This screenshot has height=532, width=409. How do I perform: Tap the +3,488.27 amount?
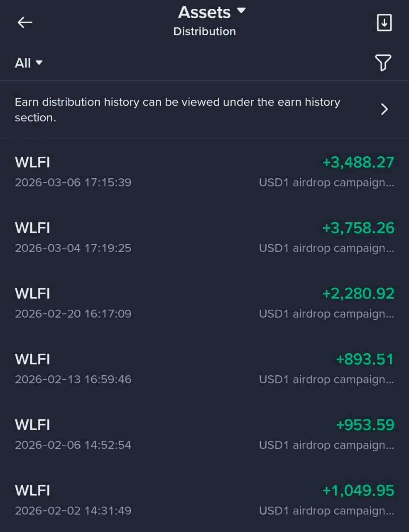358,163
